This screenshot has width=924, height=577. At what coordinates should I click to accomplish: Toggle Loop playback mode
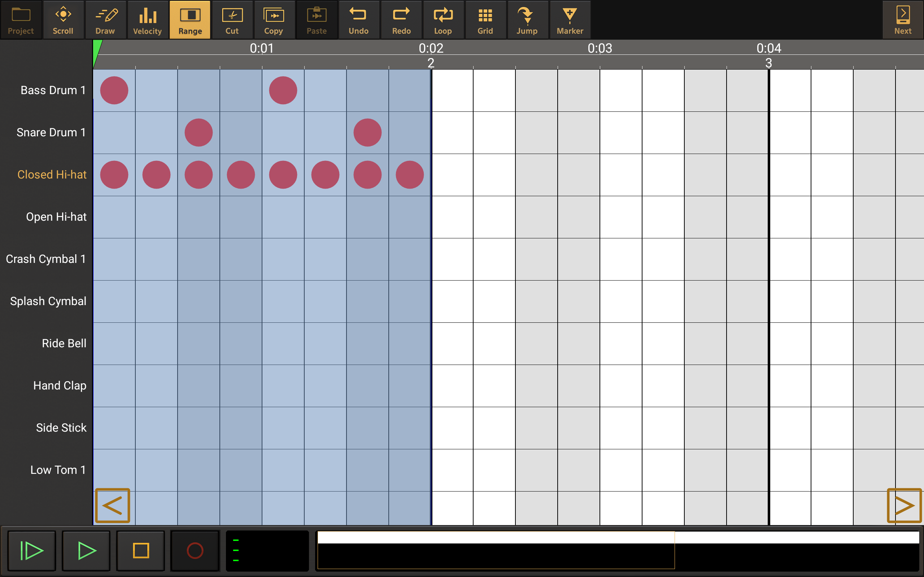[x=443, y=19]
